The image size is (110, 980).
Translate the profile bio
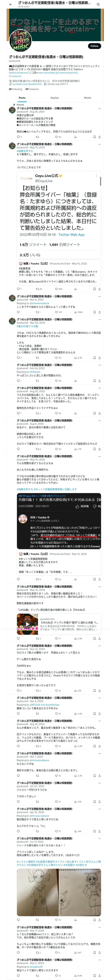[x=15, y=76]
